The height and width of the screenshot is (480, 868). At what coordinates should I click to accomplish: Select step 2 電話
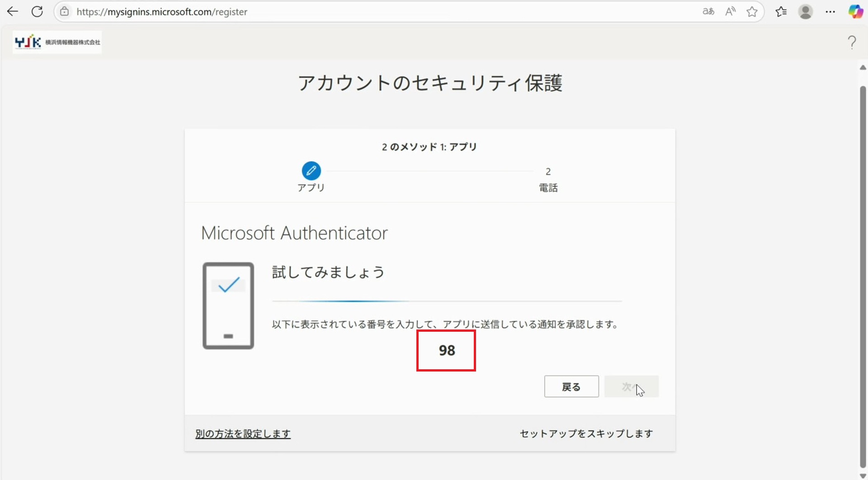548,179
